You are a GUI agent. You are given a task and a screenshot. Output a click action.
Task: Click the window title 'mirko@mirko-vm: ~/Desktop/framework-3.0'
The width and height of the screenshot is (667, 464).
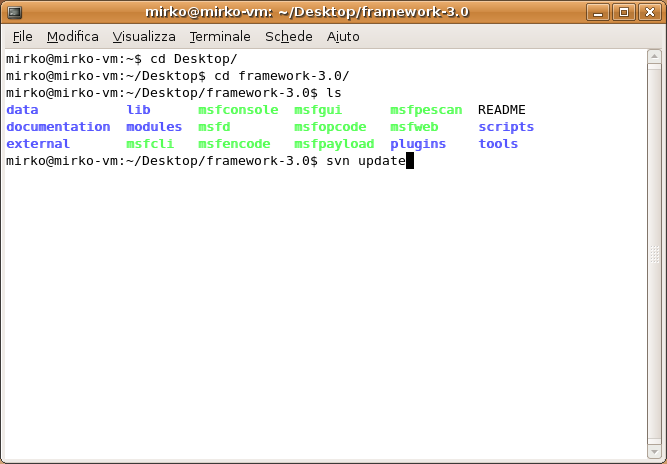pos(307,12)
